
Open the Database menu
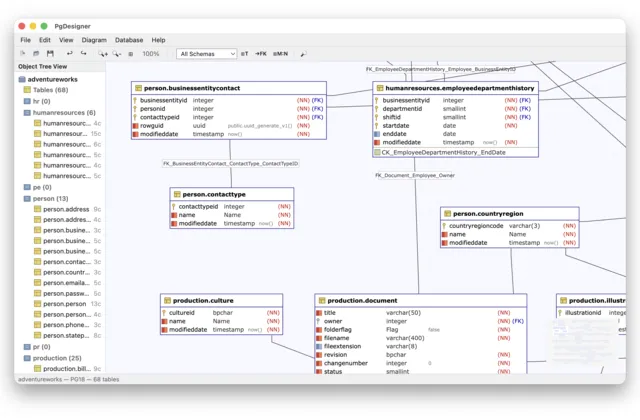point(129,40)
